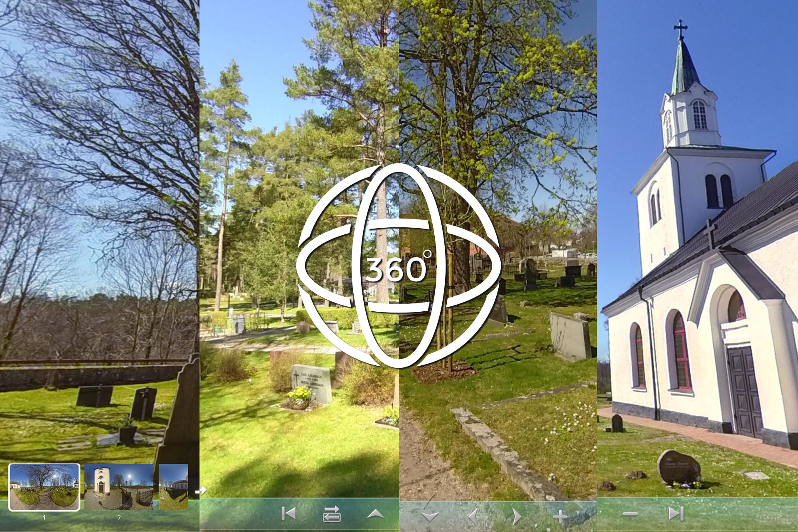Viewport: 798px width, 532px height.
Task: Select the first panorama thumbnail
Action: pyautogui.click(x=44, y=487)
